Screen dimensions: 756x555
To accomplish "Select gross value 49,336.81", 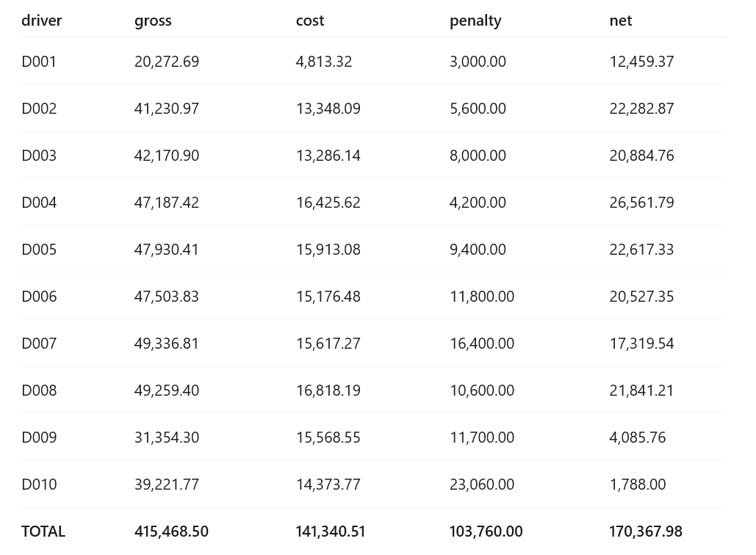I will point(166,344).
